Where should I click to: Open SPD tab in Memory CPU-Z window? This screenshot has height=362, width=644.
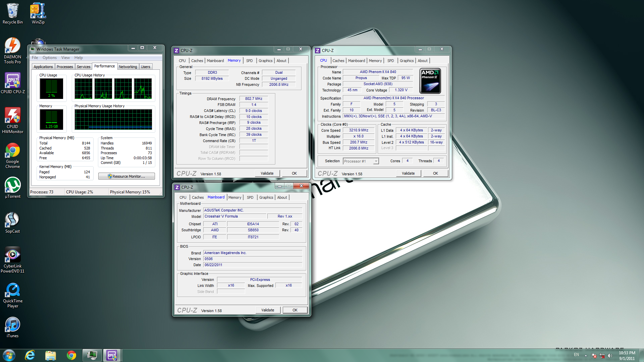pos(249,61)
